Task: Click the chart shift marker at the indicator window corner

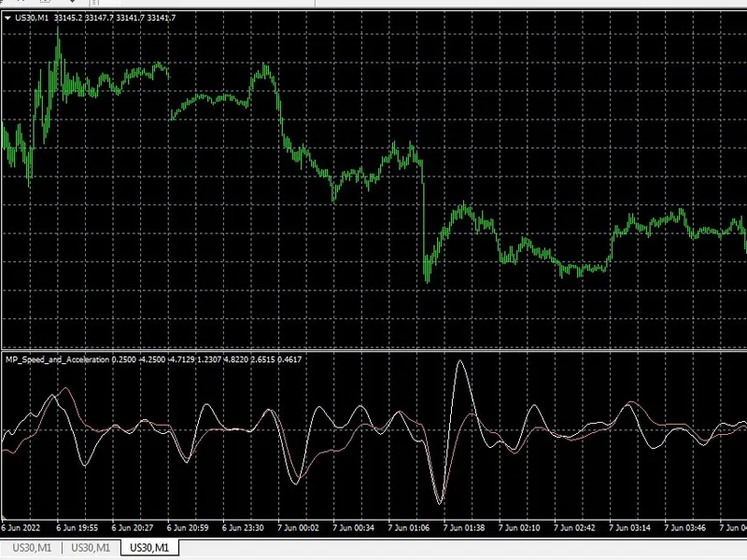Action: pyautogui.click(x=4, y=517)
